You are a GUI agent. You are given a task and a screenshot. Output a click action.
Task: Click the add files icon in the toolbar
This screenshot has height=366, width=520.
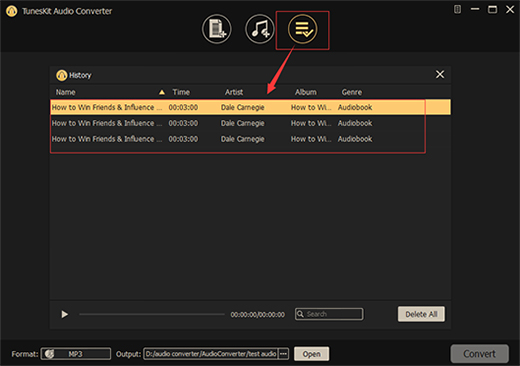pyautogui.click(x=217, y=29)
